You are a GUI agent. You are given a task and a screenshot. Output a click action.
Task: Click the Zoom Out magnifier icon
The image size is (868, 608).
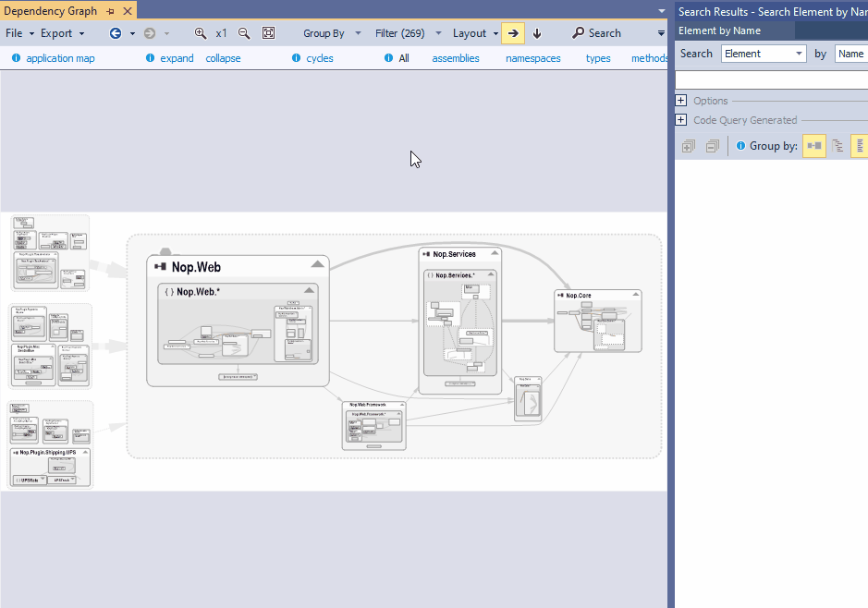(x=243, y=33)
